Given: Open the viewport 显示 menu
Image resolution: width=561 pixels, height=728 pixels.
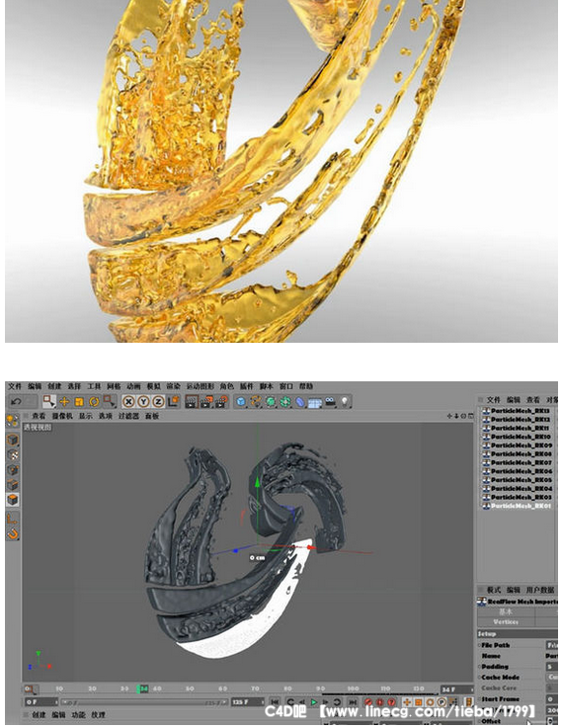Looking at the screenshot, I should [86, 416].
